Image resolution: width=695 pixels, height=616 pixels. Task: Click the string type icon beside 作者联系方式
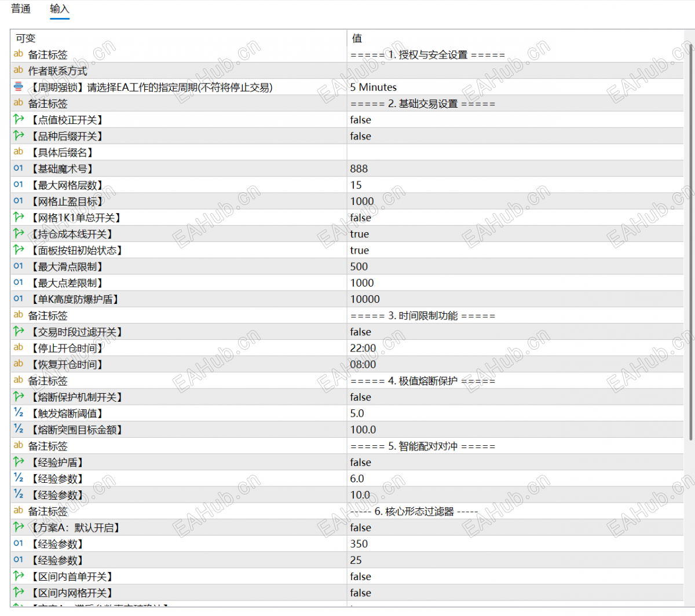(19, 71)
